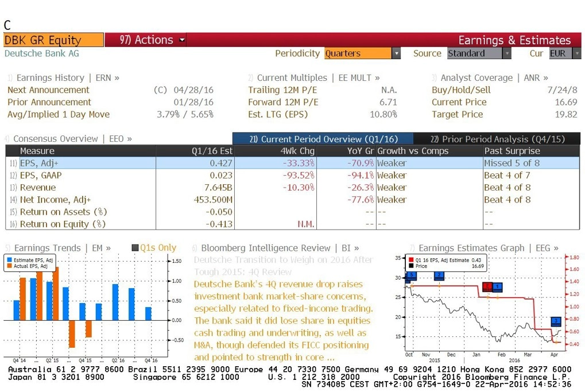Click the Revenue estimate value 7.645B
585x392 pixels.
pos(218,188)
